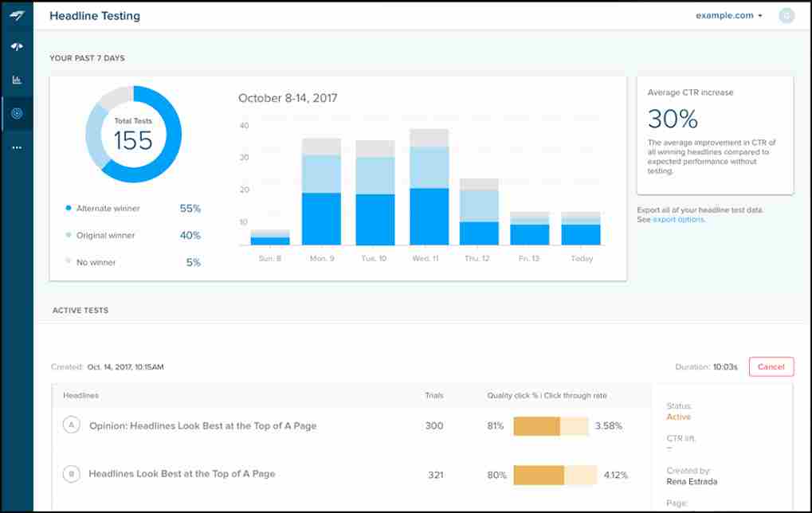The width and height of the screenshot is (812, 513).
Task: Click the circled B badge next to second headline
Action: 72,473
